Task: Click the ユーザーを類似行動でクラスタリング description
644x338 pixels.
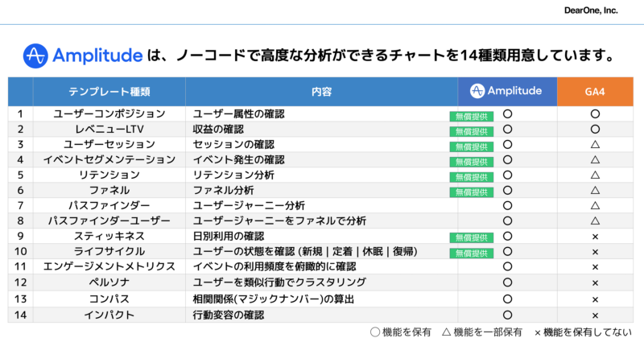Action: click(279, 282)
